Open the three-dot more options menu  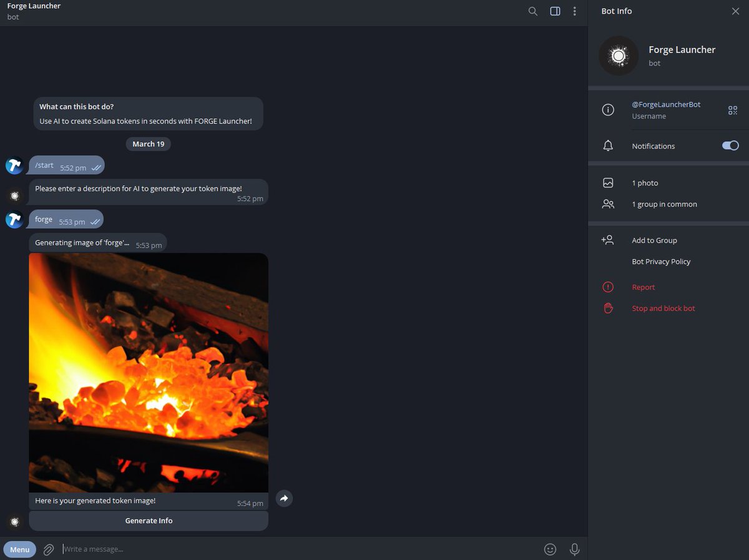(x=575, y=11)
